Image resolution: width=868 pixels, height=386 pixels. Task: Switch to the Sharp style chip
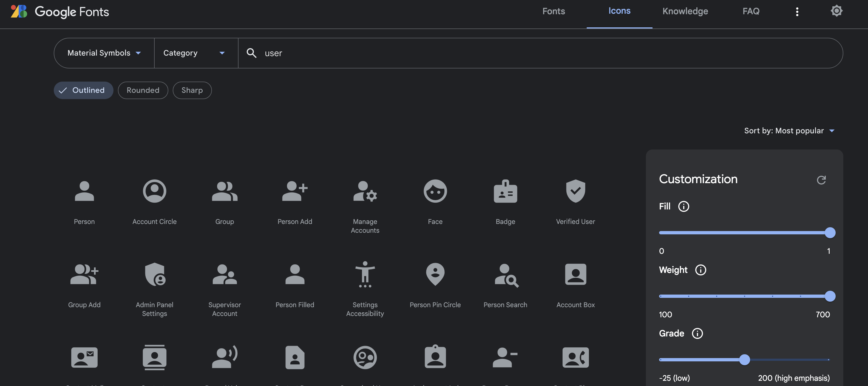click(192, 90)
